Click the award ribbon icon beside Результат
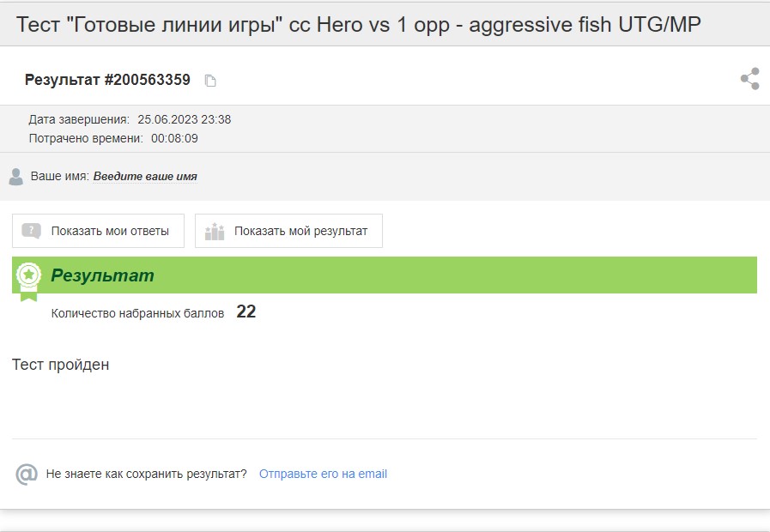The height and width of the screenshot is (532, 770). click(28, 281)
